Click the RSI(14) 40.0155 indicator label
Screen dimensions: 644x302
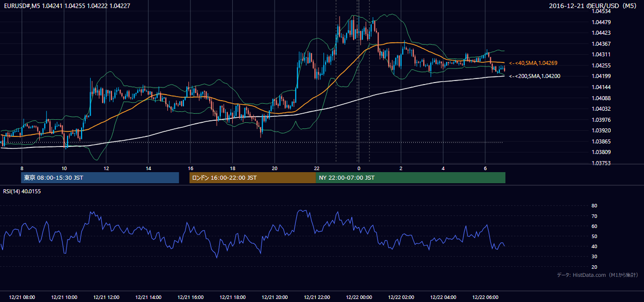[22, 191]
